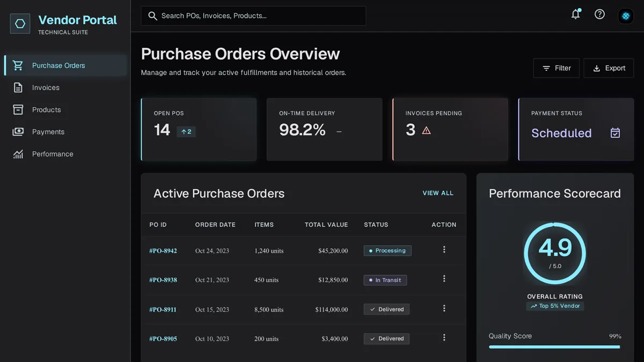Open action menu for PO-8905

coord(444,338)
